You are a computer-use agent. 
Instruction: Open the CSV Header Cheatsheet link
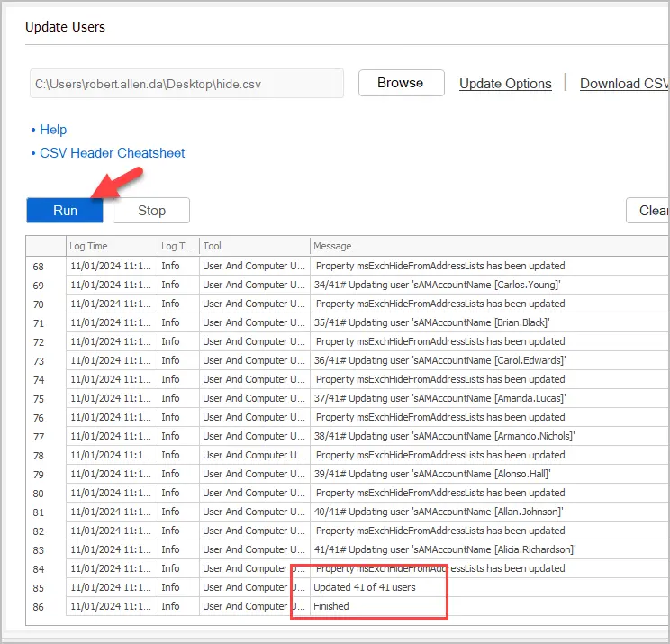(x=112, y=153)
